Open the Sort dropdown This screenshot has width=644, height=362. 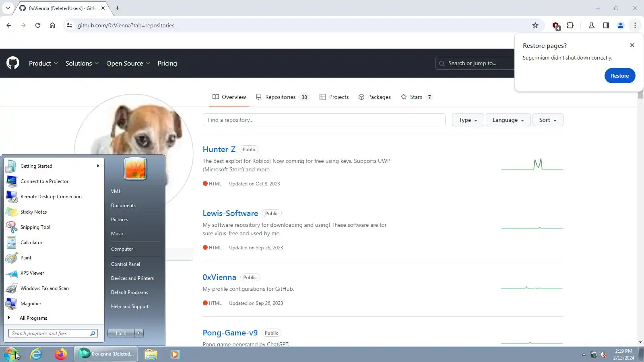click(548, 120)
